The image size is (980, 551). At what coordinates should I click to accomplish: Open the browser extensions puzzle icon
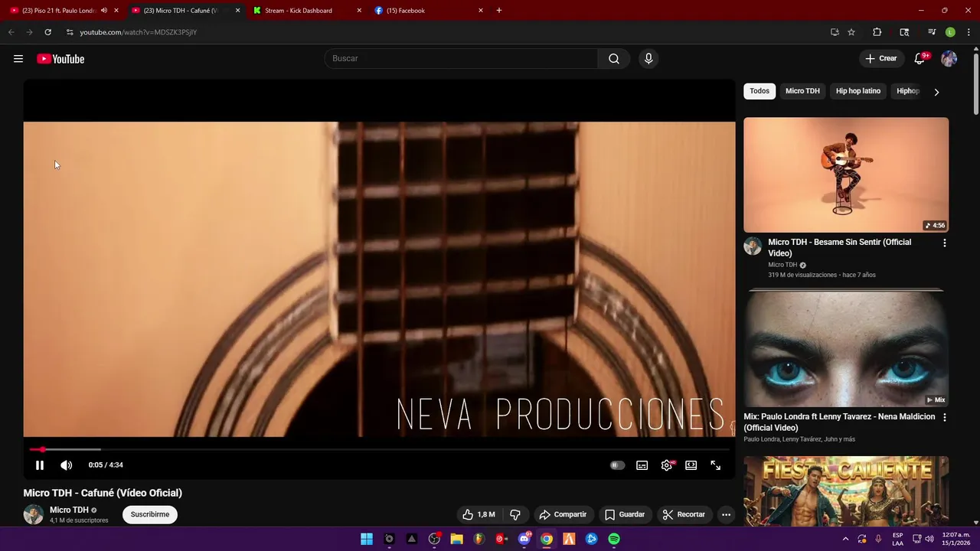click(877, 32)
